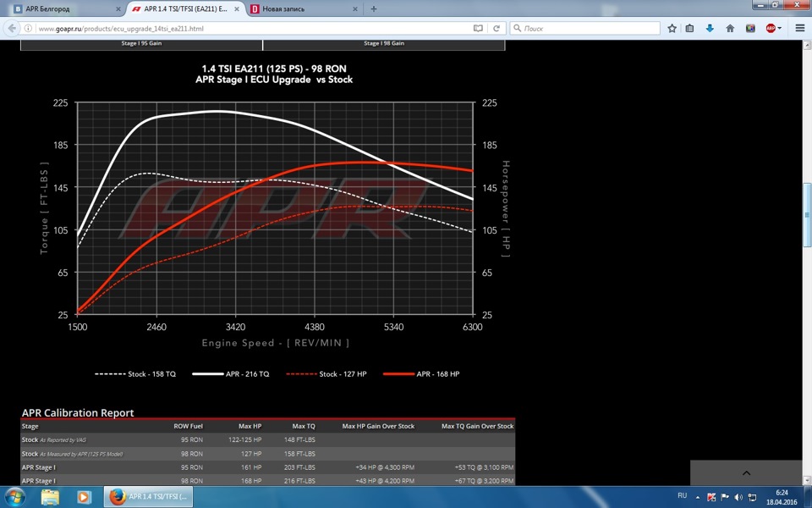This screenshot has height=508, width=812.
Task: Click the network icon in system tray
Action: (x=753, y=497)
